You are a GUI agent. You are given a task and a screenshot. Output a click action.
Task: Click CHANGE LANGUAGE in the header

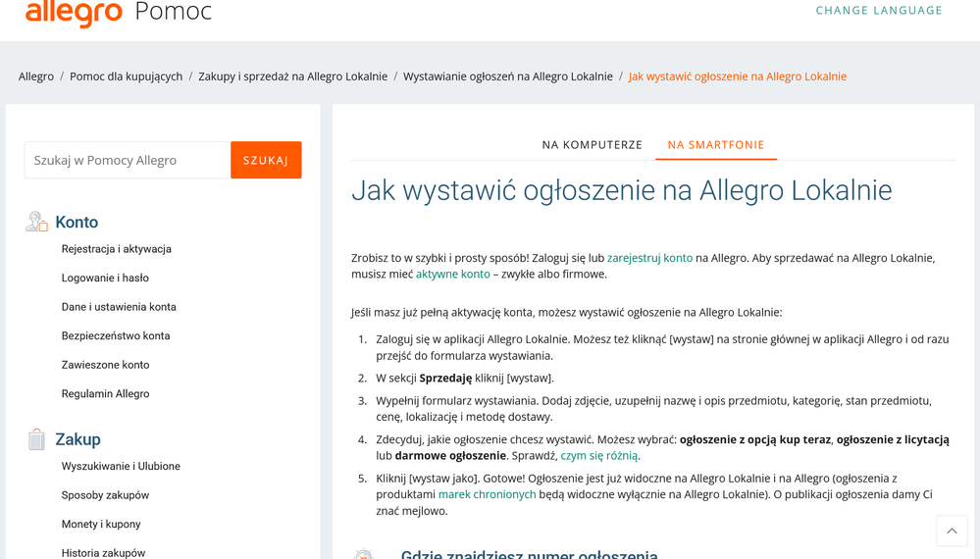pos(879,10)
